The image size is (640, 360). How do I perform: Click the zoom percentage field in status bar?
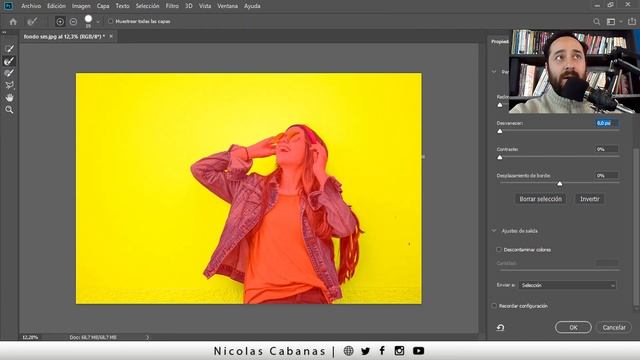tap(30, 338)
